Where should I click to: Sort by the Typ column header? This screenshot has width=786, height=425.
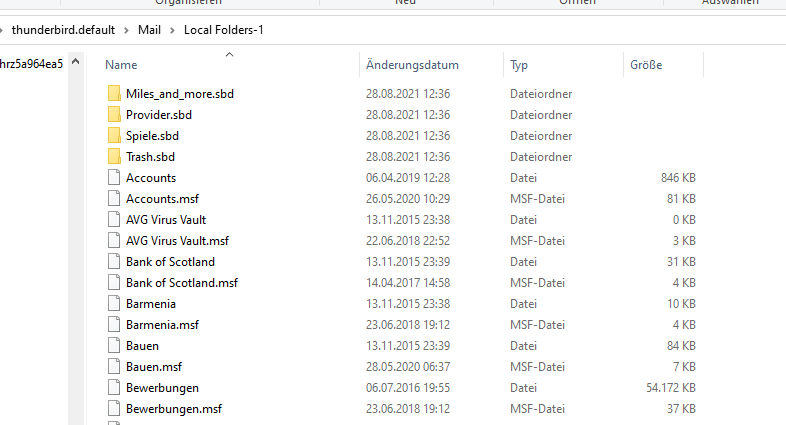(519, 65)
